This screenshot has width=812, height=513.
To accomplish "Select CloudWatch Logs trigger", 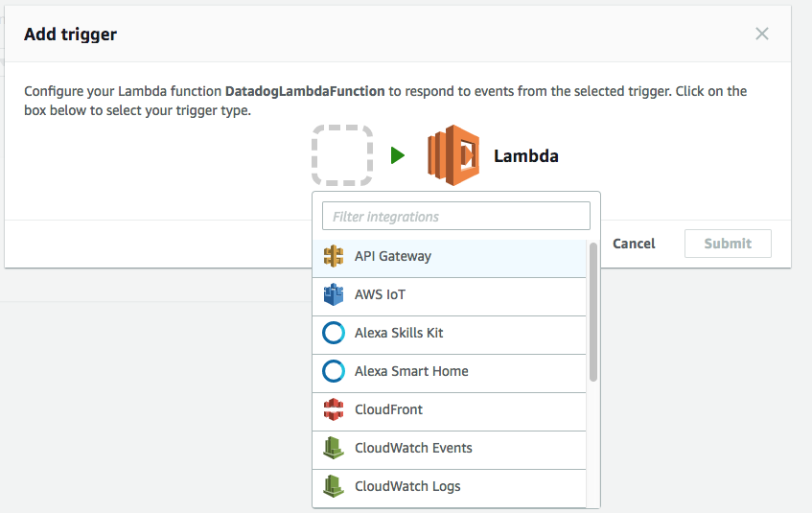I will point(449,488).
